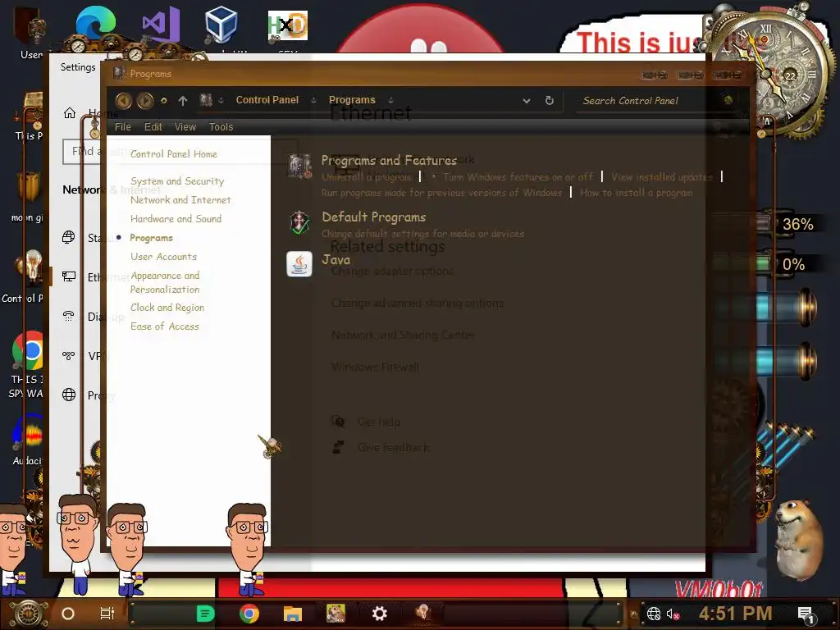Go to Control Panel Home

coord(174,154)
